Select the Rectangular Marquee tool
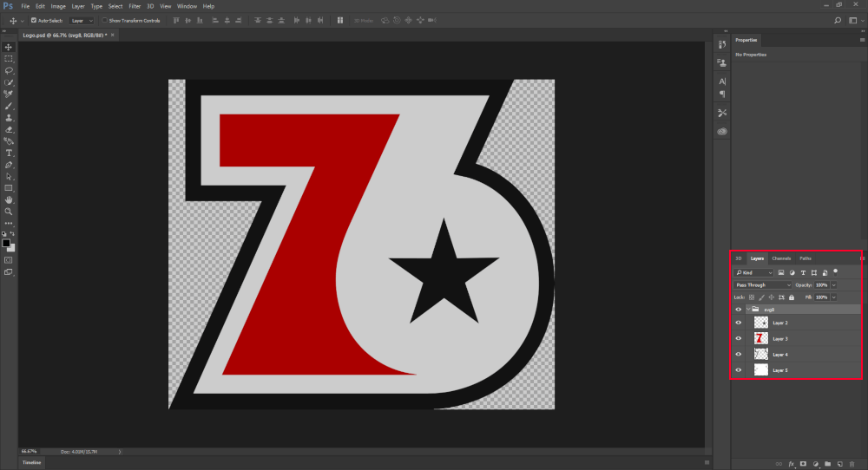The height and width of the screenshot is (470, 868). click(9, 59)
